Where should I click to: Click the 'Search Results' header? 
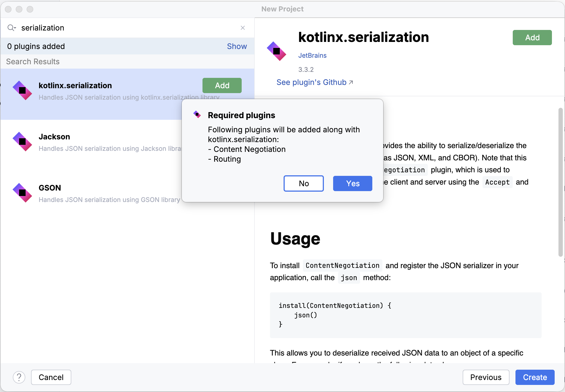point(33,62)
